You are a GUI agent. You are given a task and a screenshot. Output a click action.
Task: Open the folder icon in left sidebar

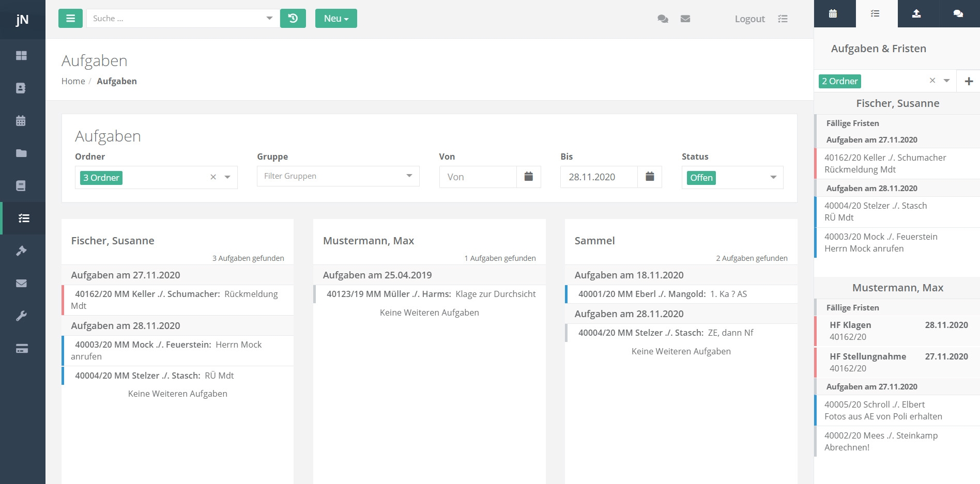point(21,153)
